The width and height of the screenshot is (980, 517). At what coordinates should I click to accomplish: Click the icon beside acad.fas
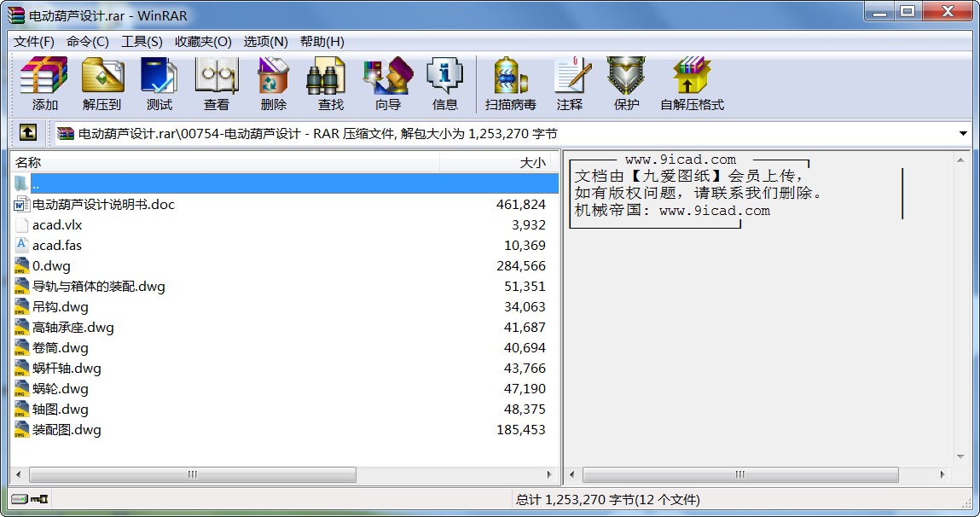21,245
